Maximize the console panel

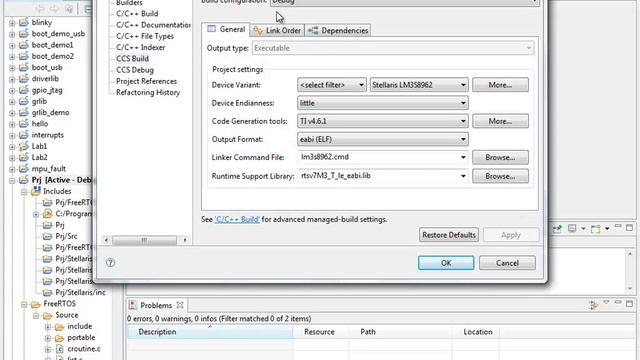tap(629, 227)
